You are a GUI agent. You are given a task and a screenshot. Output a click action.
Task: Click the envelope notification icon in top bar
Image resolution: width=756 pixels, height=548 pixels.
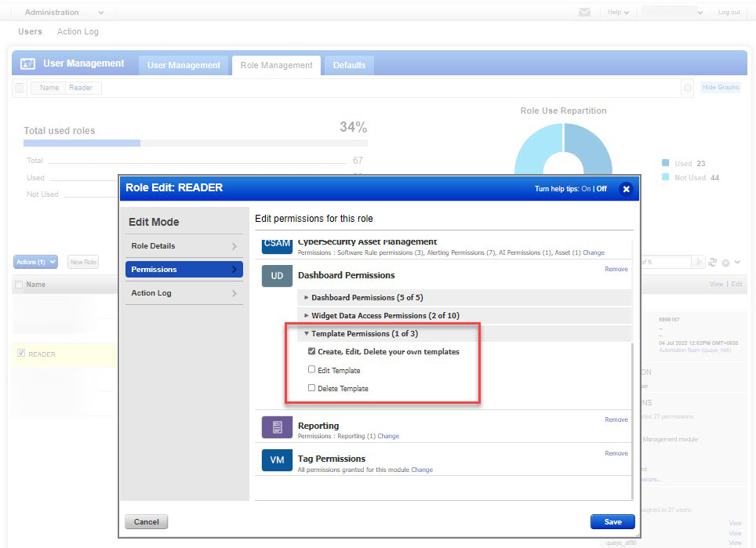583,12
